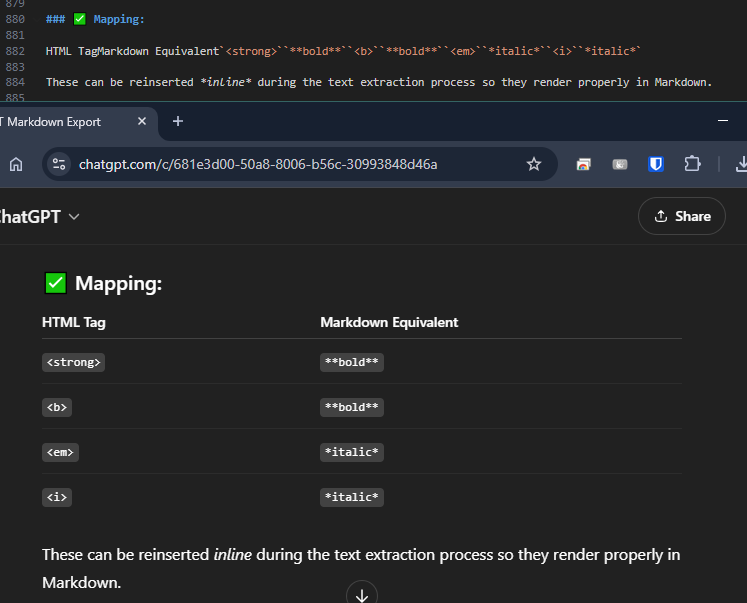Open the Bitwarden shield extension

coord(656,164)
